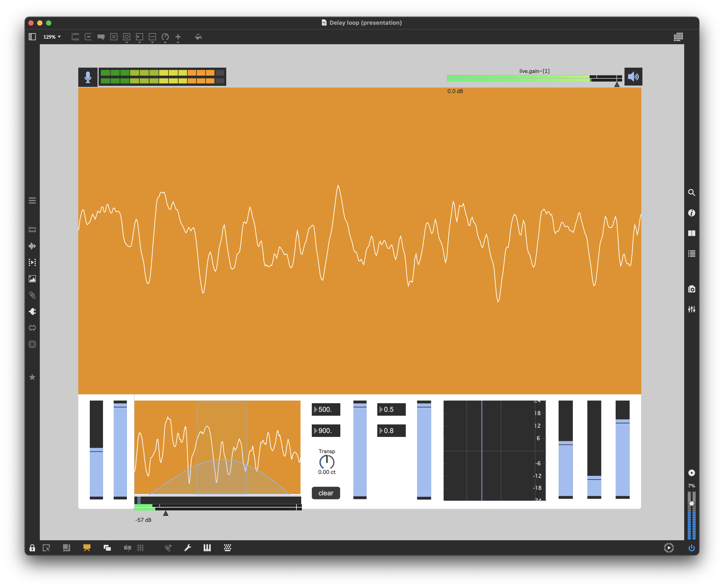The height and width of the screenshot is (588, 724).
Task: Expand the 0.5 number box triangle
Action: click(381, 409)
